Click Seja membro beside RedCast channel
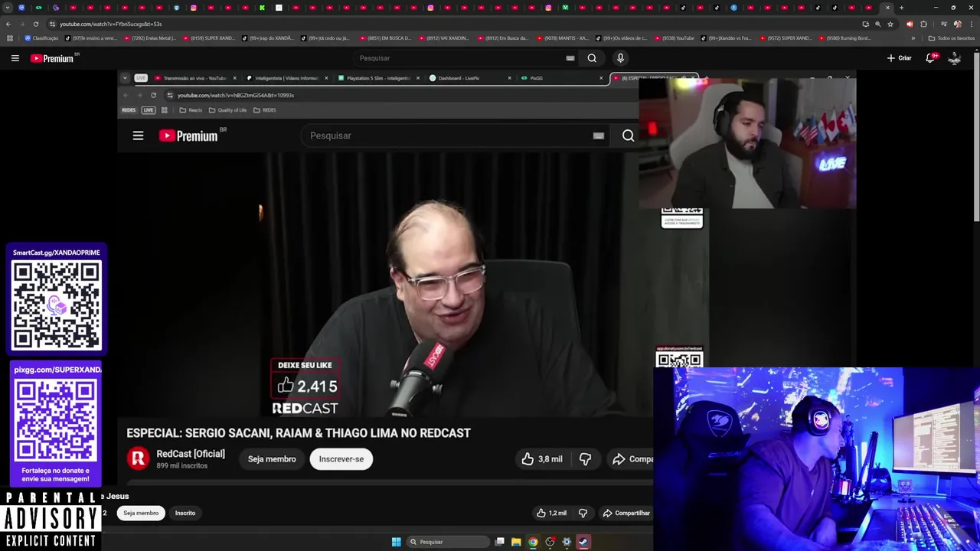The height and width of the screenshot is (551, 980). (272, 459)
